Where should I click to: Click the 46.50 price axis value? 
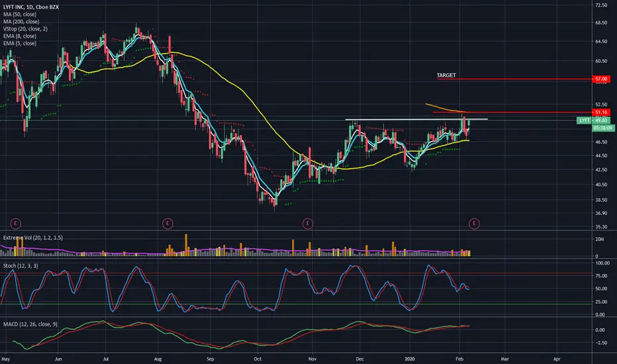(x=601, y=142)
